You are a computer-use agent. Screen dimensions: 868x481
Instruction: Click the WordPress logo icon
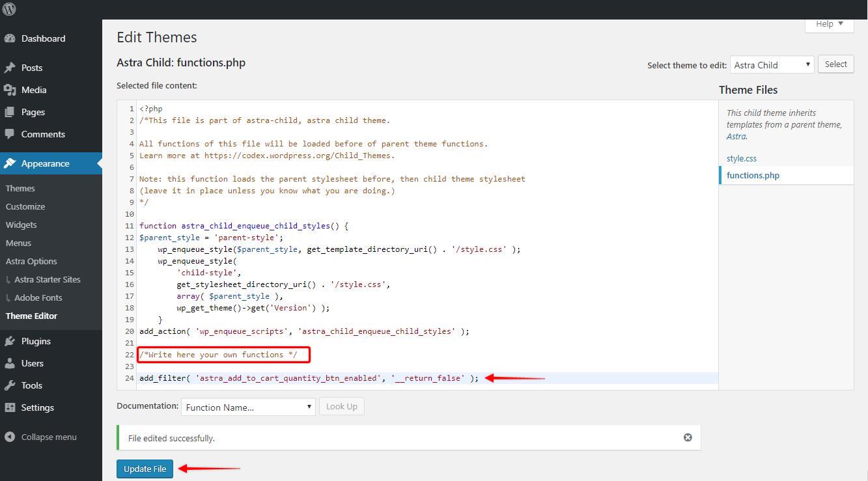[x=9, y=9]
